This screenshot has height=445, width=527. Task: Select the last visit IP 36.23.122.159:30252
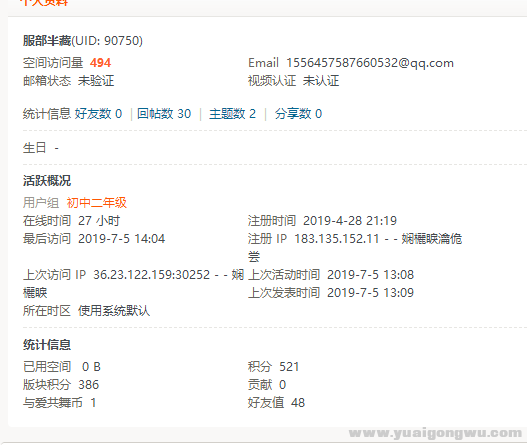click(x=152, y=275)
